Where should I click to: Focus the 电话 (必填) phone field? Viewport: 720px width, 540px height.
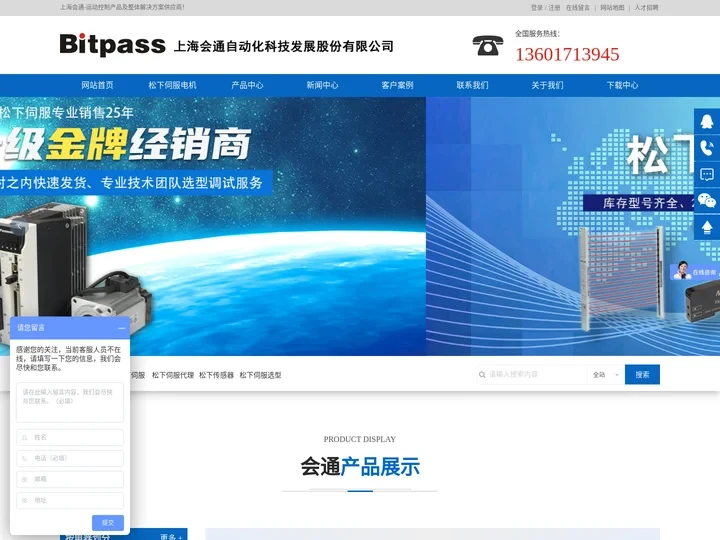point(70,458)
